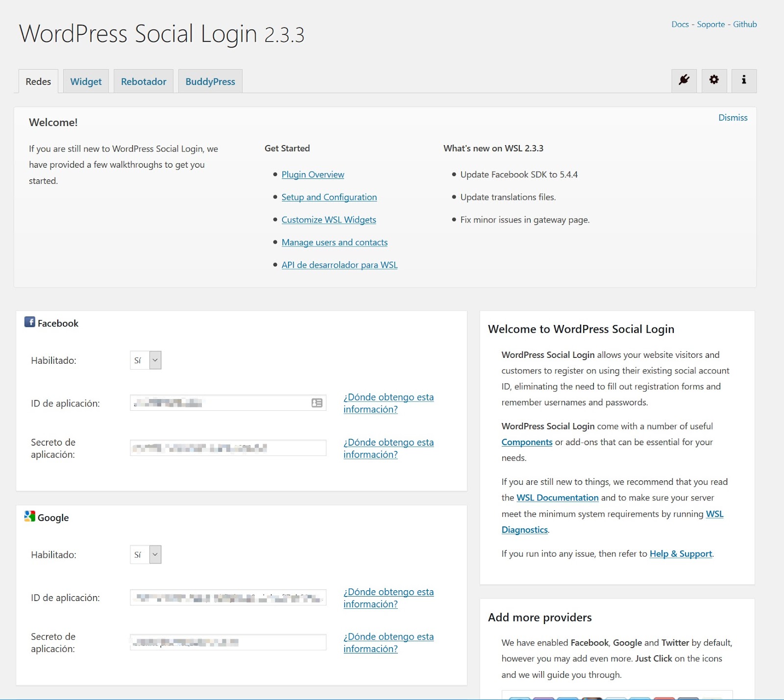Open the Plugin Overview walkthrough

point(313,175)
